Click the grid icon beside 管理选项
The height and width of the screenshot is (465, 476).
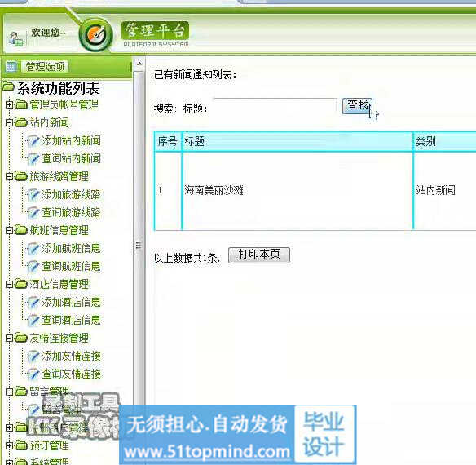(11, 67)
